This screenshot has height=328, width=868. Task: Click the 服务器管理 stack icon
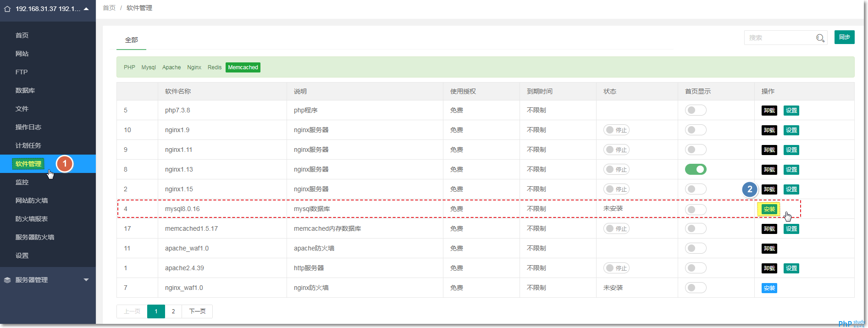click(7, 280)
